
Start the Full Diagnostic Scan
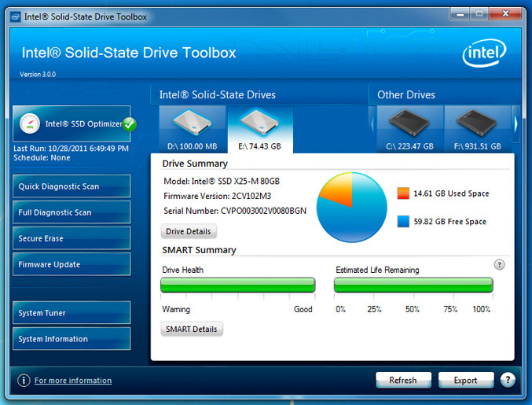coord(72,212)
